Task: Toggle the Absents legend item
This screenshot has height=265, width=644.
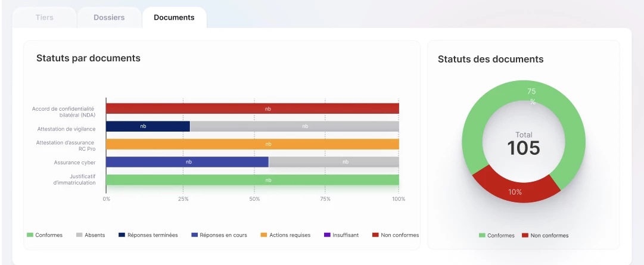Action: pos(90,235)
